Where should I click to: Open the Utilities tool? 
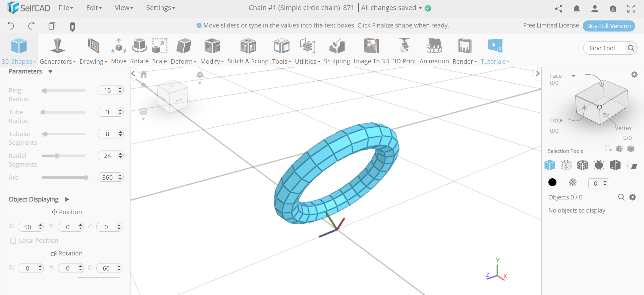308,51
